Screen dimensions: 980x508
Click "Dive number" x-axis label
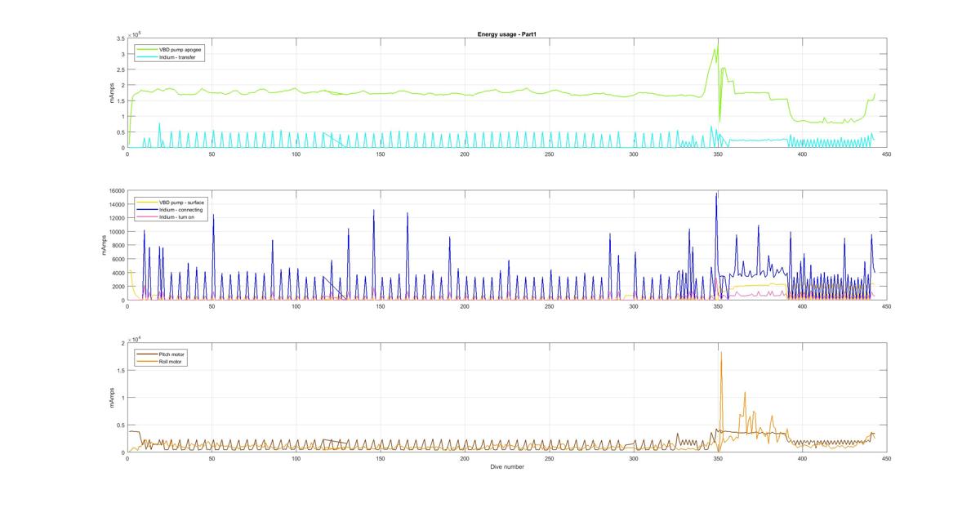pos(506,467)
